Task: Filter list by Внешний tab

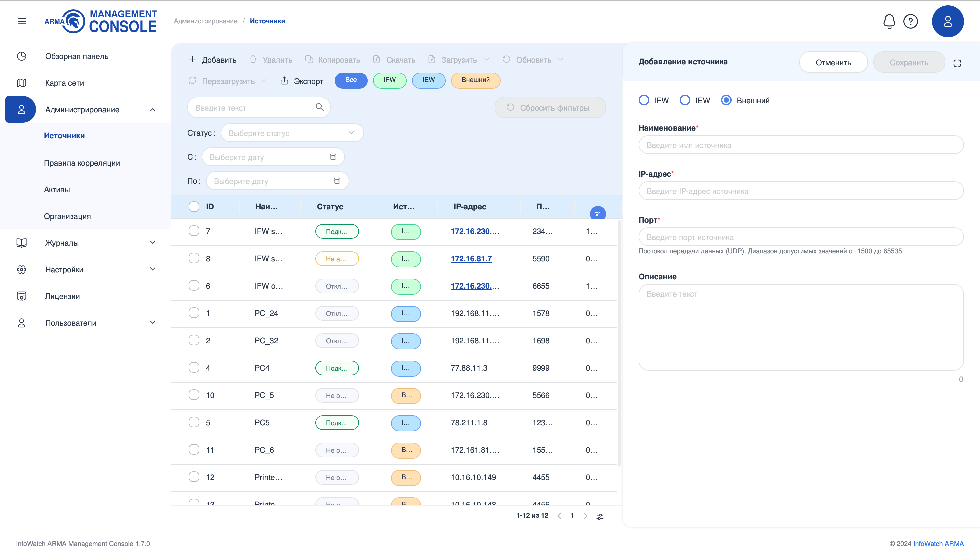Action: point(475,80)
